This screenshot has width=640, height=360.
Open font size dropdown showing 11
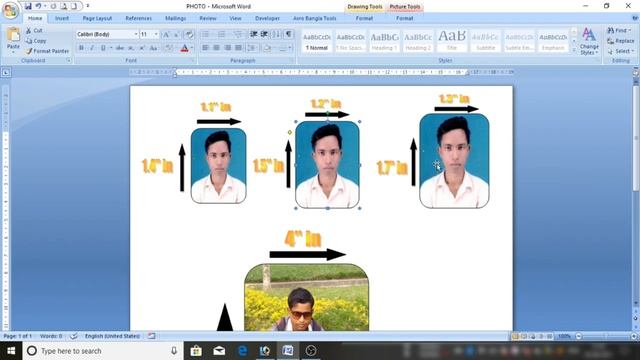pyautogui.click(x=156, y=34)
